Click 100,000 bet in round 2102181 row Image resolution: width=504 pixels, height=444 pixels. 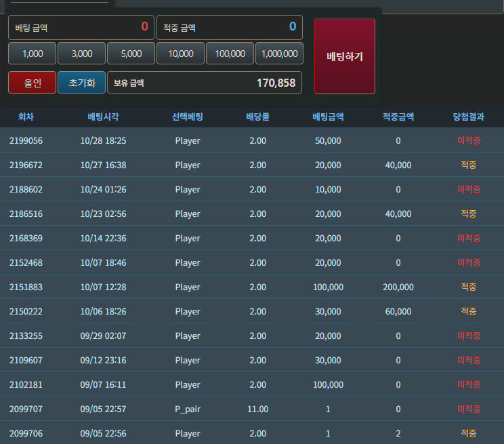[x=328, y=385]
